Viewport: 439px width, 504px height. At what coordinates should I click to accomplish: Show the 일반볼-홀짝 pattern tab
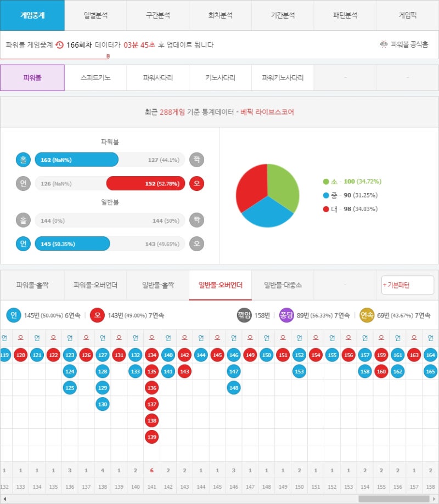pos(158,285)
